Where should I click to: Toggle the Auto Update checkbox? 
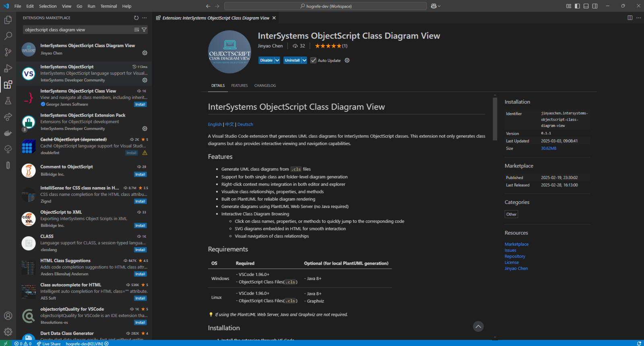(x=313, y=60)
